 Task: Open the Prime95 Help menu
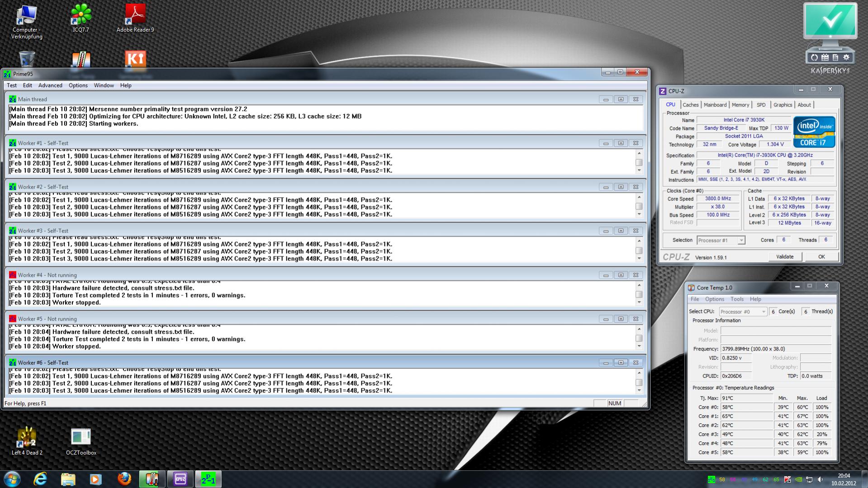(x=126, y=85)
